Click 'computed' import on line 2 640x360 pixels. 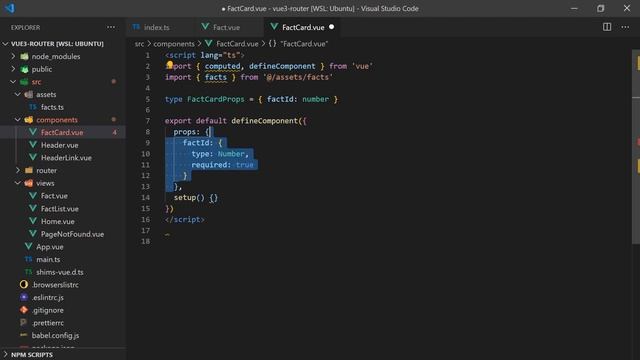point(222,66)
